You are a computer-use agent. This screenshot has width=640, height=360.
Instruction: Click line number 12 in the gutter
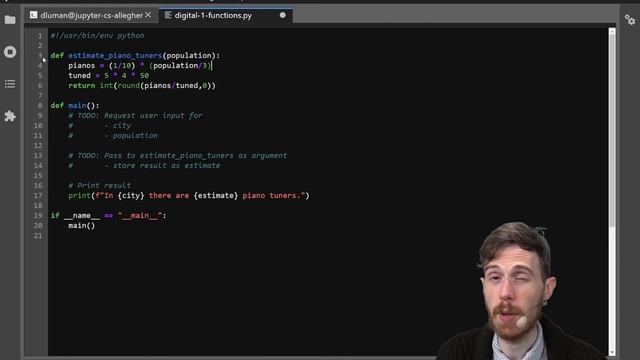38,146
